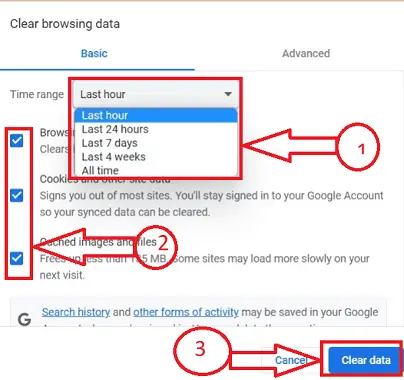Click the Time range combo box field
Screen dimensions: 404x380
[x=156, y=94]
